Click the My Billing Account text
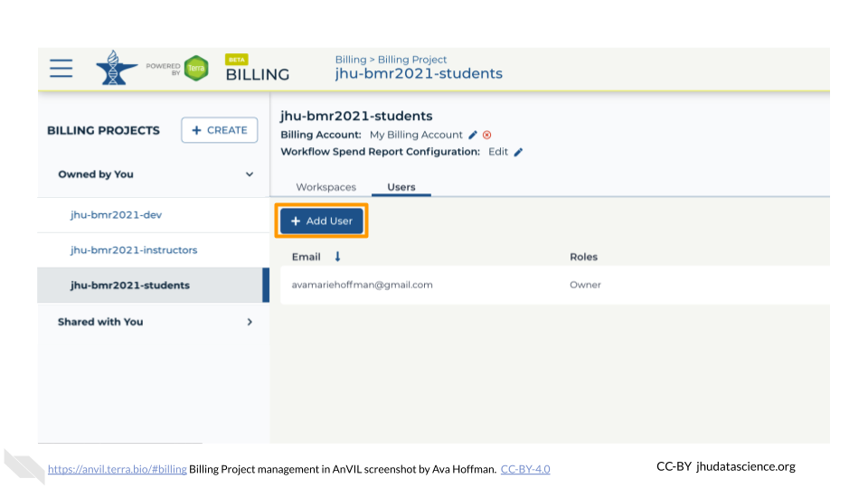Screen dimensions: 868x488 click(x=416, y=135)
